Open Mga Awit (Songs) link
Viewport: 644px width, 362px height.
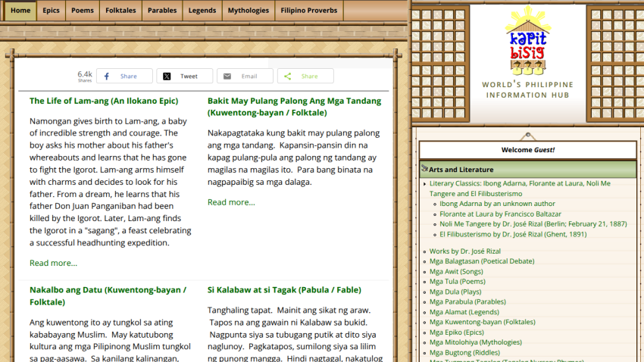point(456,271)
